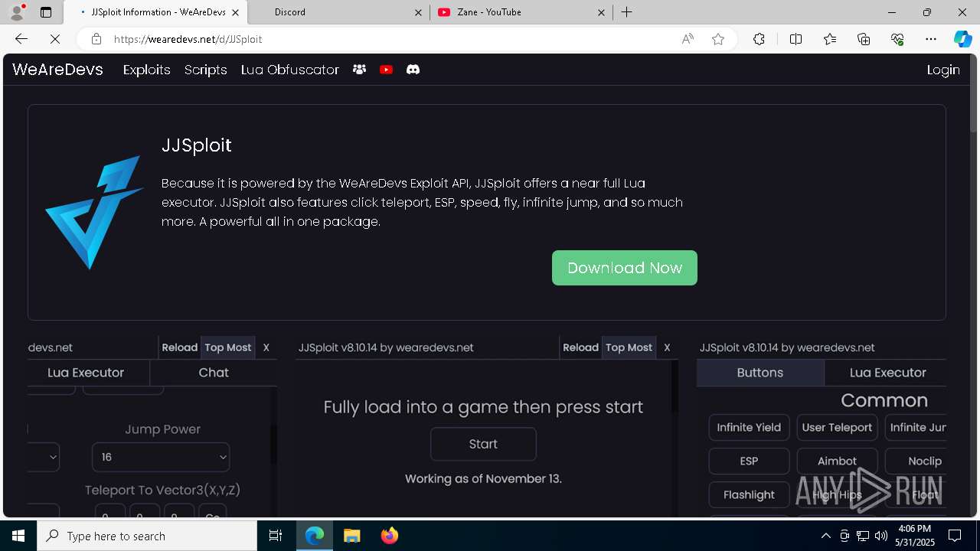This screenshot has height=551, width=980.
Task: Open Browser essentials heart icon
Action: click(897, 39)
